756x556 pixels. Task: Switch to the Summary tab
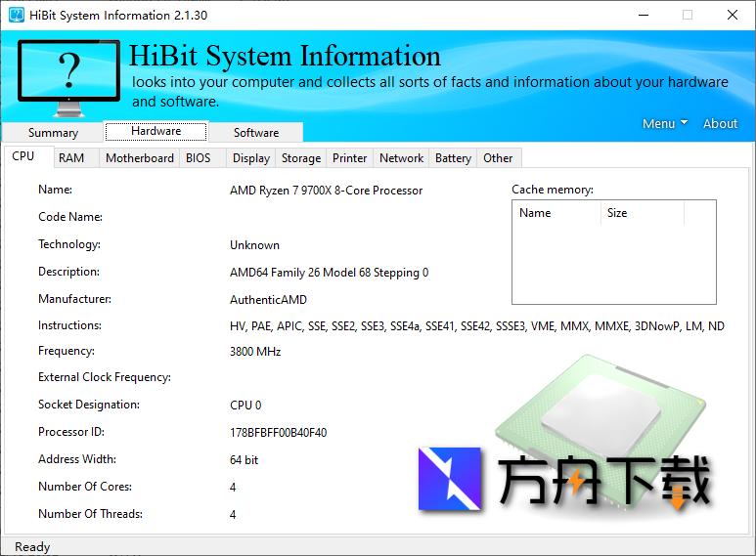[53, 133]
